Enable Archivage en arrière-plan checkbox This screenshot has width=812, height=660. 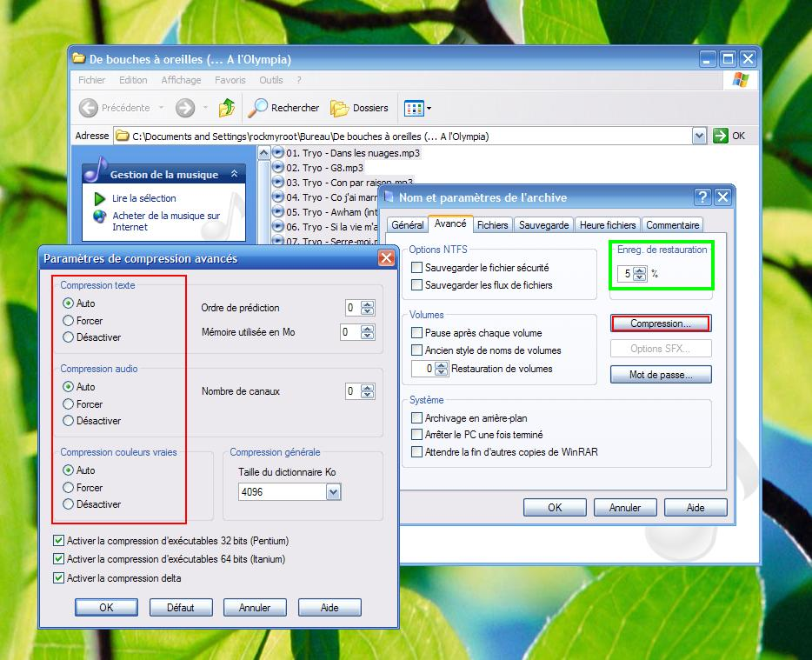417,418
